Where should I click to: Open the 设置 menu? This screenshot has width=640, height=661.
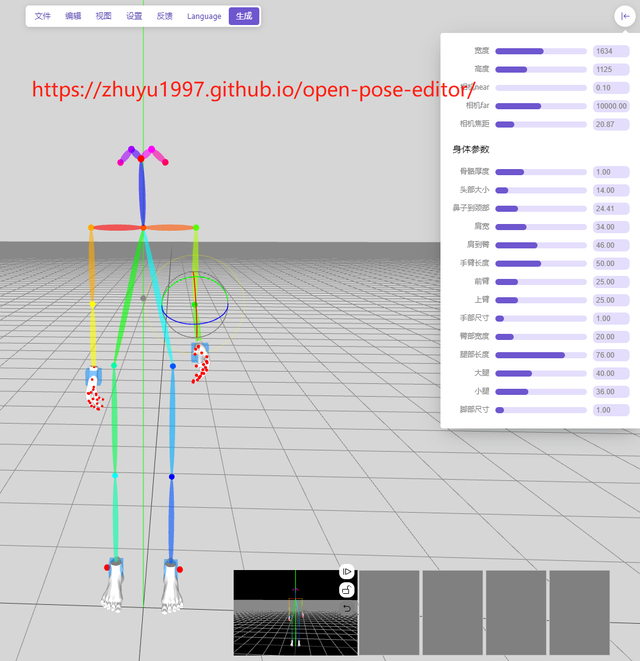pyautogui.click(x=134, y=16)
